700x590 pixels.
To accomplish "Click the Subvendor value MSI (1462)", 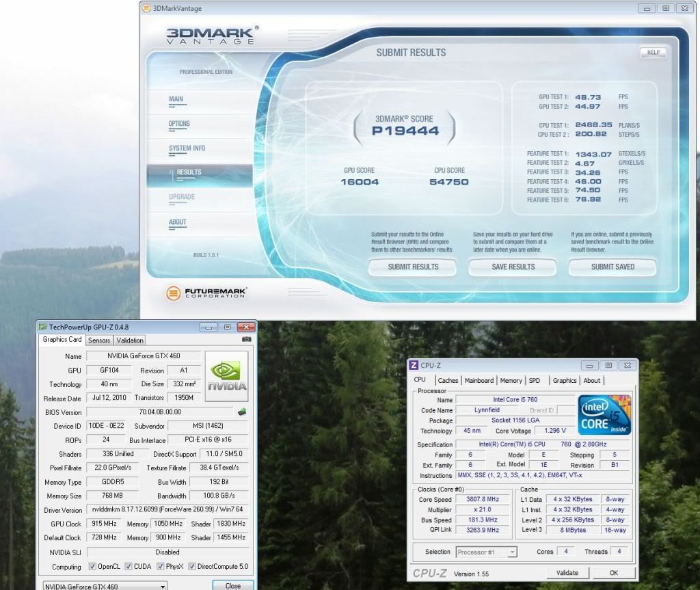I will point(208,426).
